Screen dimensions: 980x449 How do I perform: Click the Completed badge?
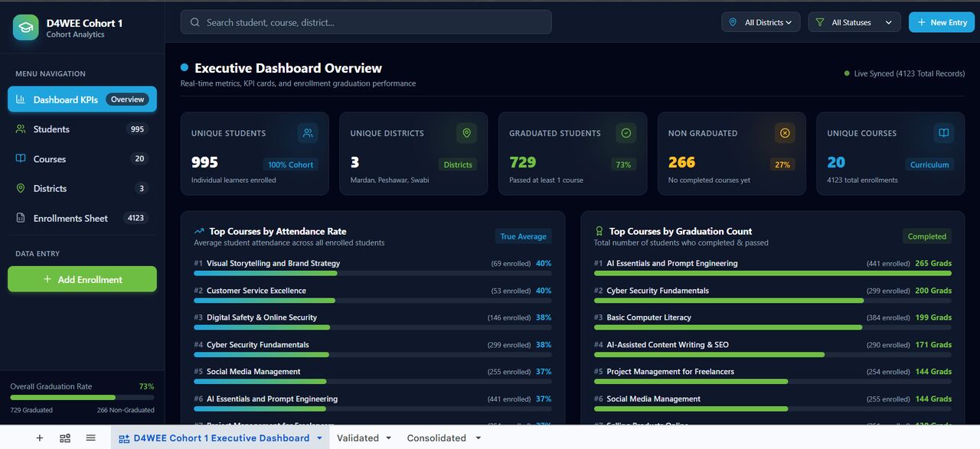tap(927, 236)
